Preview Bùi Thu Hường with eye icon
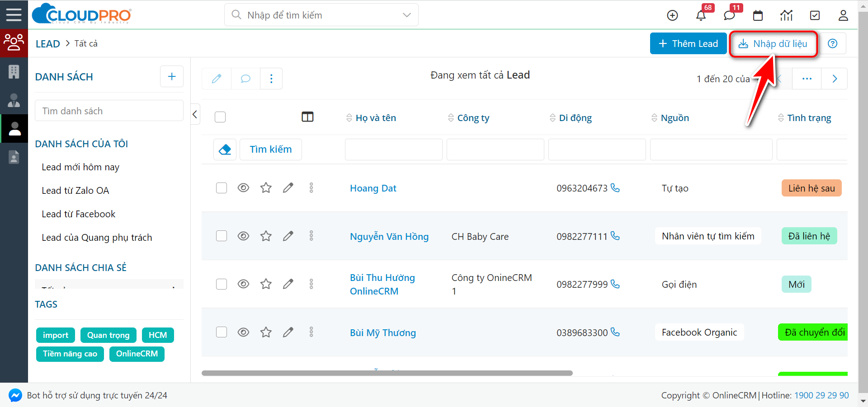868x407 pixels. click(x=243, y=284)
